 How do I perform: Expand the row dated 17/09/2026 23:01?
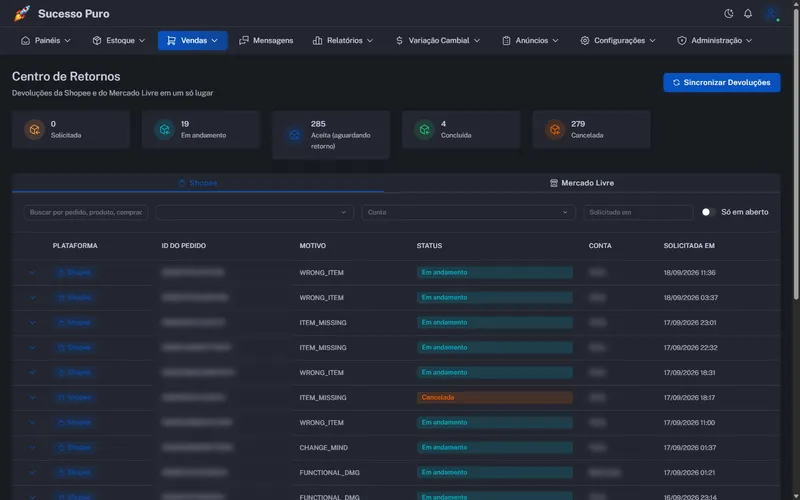click(x=32, y=322)
